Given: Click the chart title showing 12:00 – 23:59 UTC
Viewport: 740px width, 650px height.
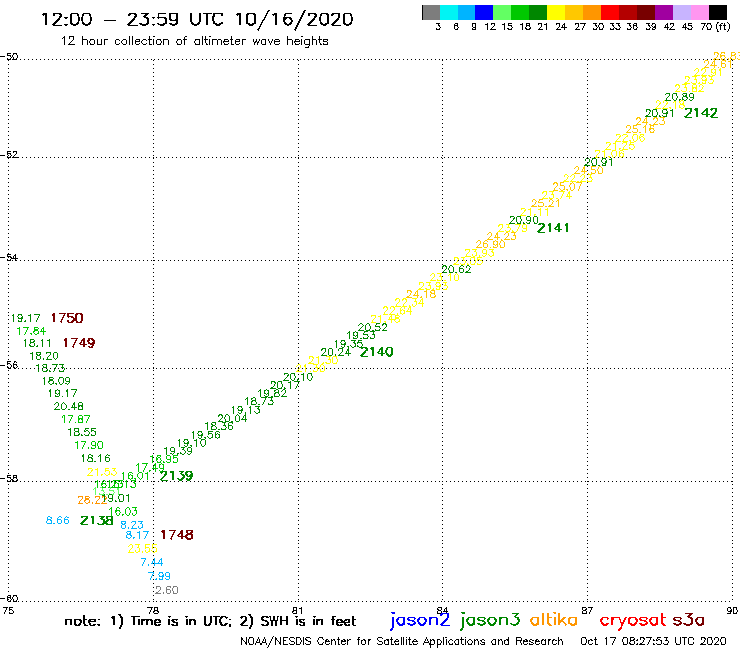Looking at the screenshot, I should tap(197, 19).
